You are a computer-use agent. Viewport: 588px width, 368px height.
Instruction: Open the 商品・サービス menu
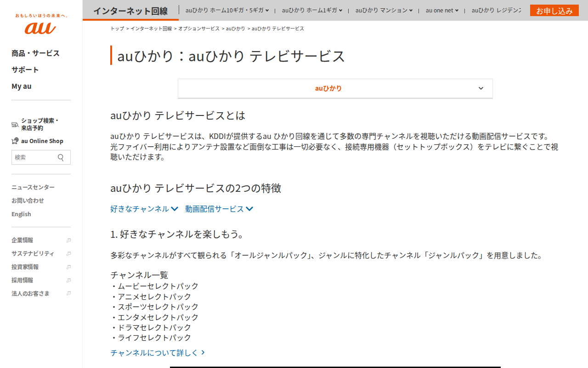point(35,53)
